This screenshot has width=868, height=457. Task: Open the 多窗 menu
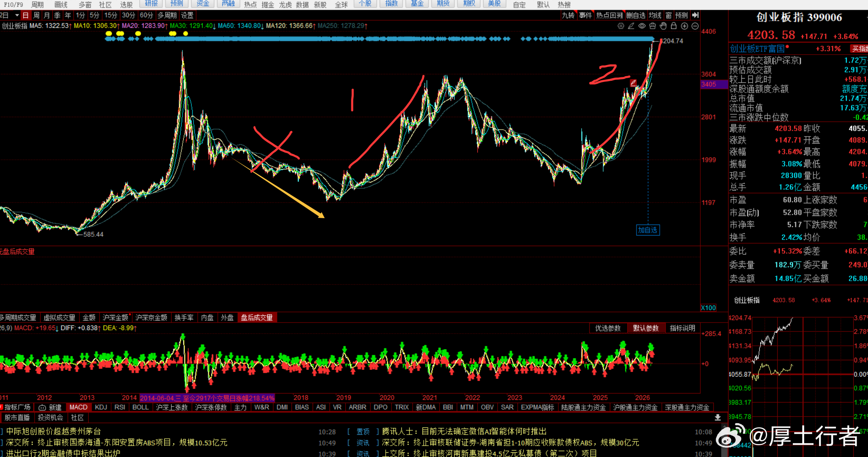pyautogui.click(x=85, y=5)
